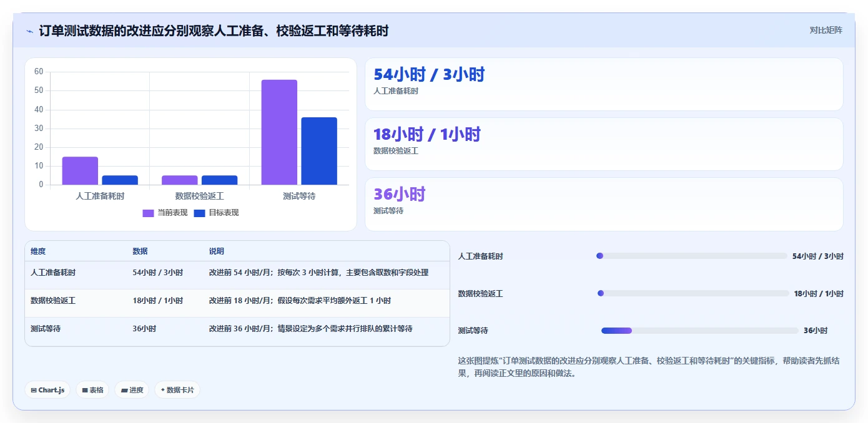Click the purple 数据校验返工 chart bar
Viewport: 868px width, 423px height.
pyautogui.click(x=180, y=180)
